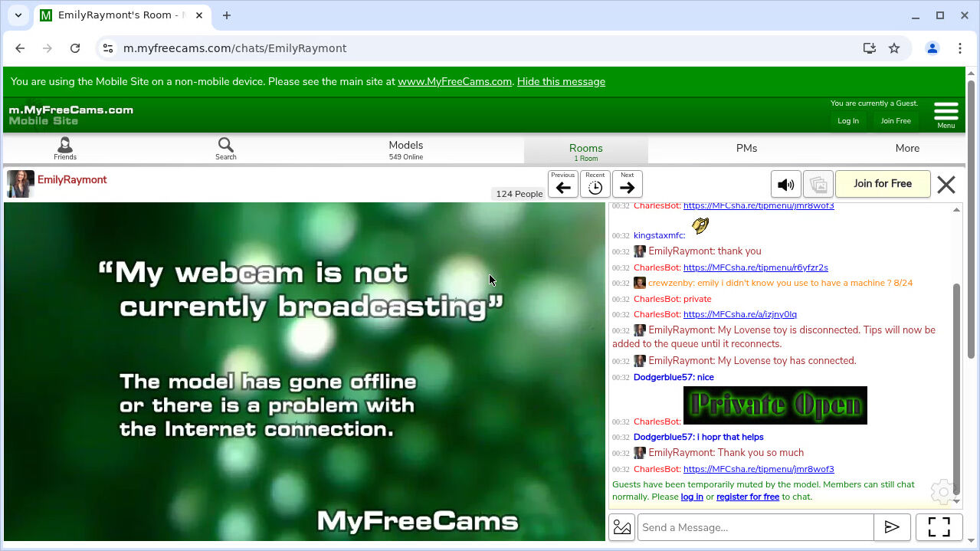
Task: Enter fullscreen video mode
Action: [x=939, y=527]
